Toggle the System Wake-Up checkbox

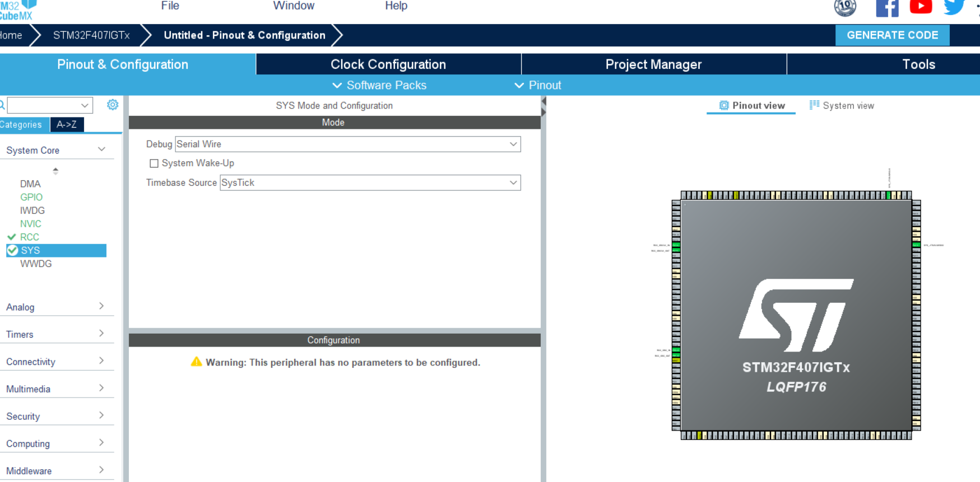(154, 163)
